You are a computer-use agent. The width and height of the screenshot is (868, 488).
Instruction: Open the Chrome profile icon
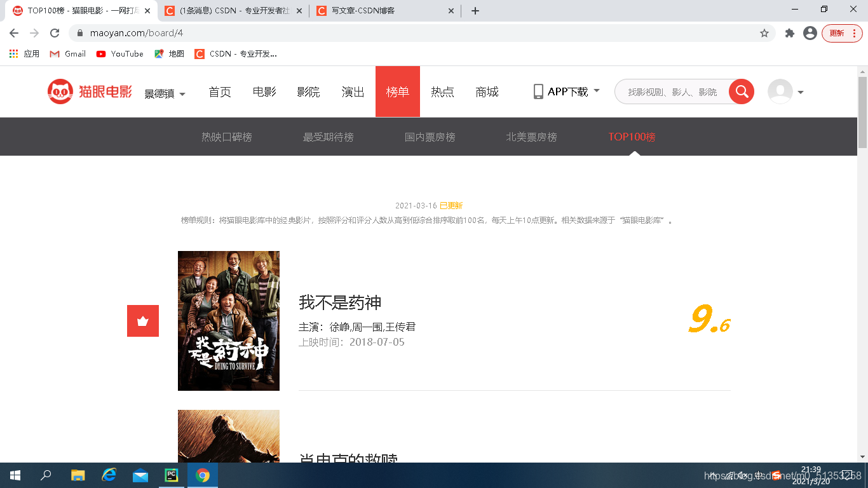pos(810,33)
